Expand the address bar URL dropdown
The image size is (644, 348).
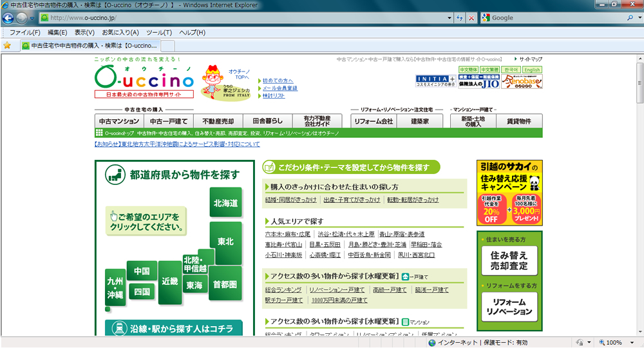450,18
